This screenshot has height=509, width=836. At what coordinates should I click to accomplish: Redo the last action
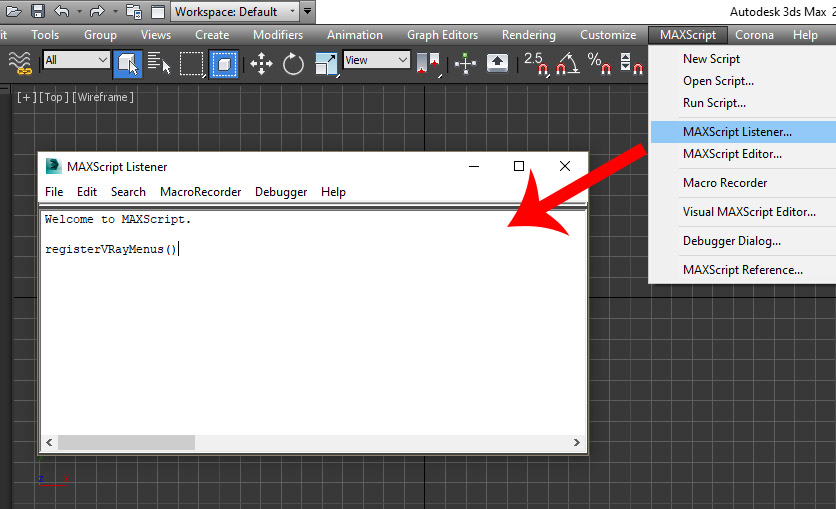pos(98,11)
